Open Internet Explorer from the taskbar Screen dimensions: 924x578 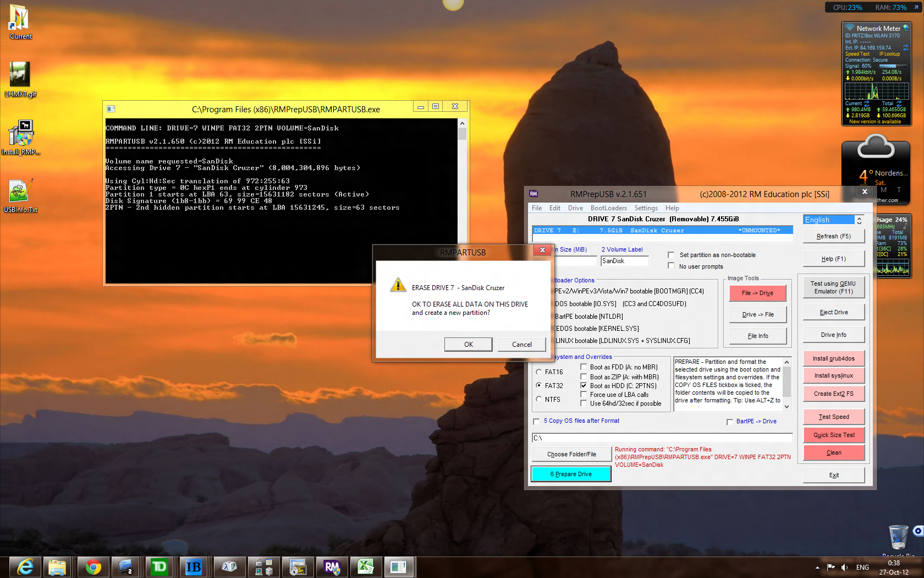[25, 566]
